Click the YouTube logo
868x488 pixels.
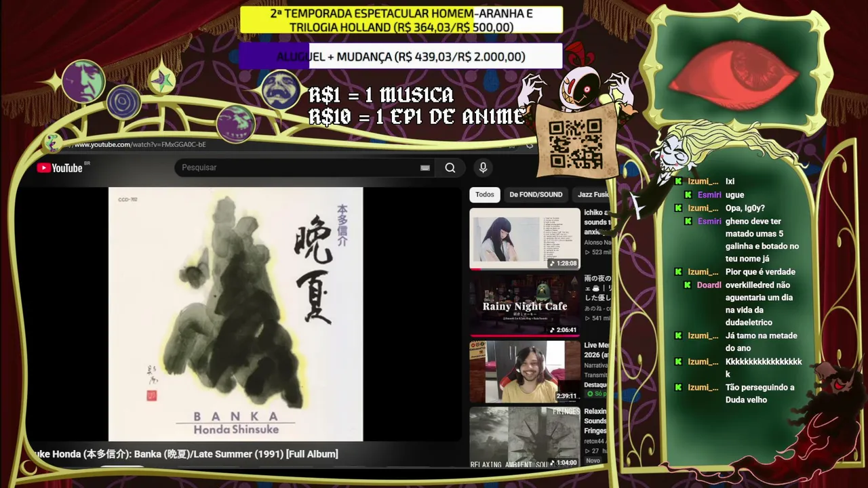[60, 168]
